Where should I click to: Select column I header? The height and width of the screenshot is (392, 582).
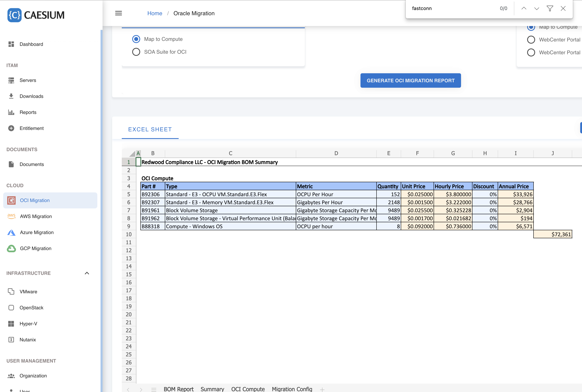point(516,153)
